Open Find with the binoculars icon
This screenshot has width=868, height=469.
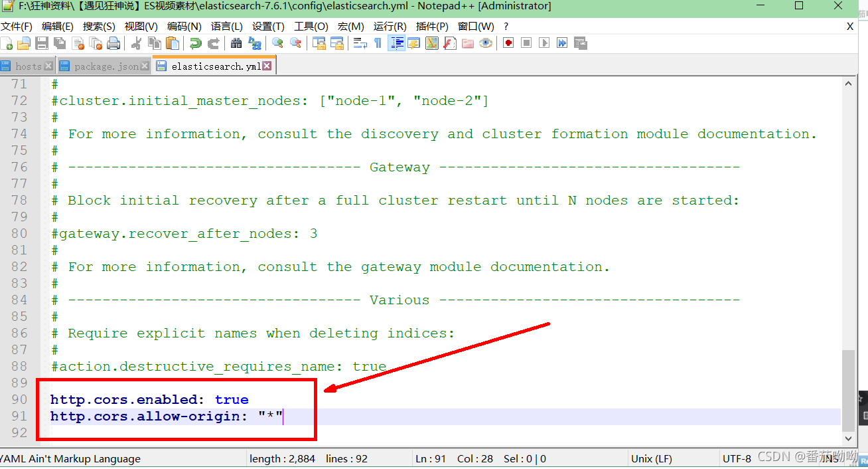(x=237, y=44)
